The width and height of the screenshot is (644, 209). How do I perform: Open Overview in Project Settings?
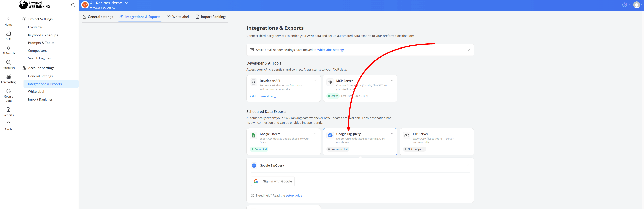[x=35, y=27]
